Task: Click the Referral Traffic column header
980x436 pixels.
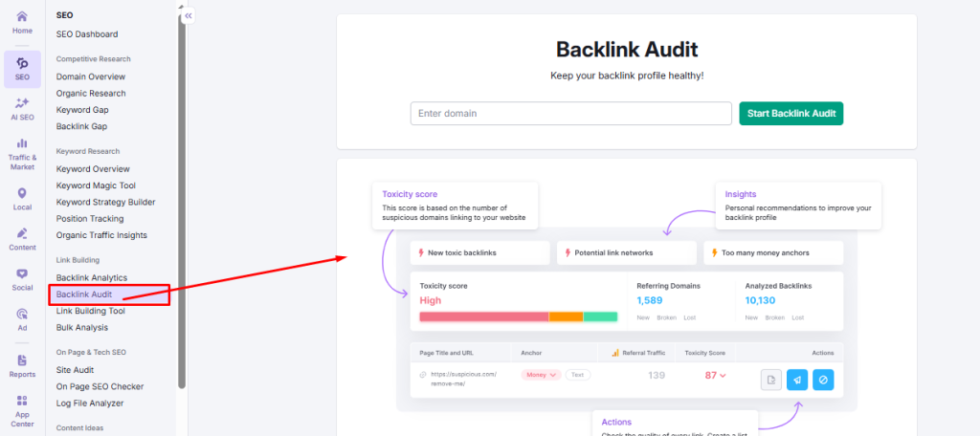Action: pyautogui.click(x=638, y=353)
